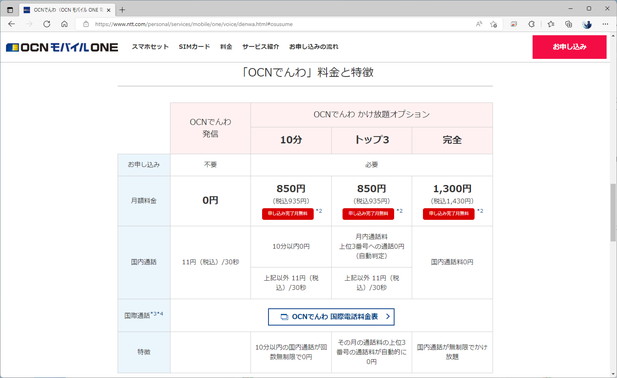
Task: Select the 完全 column header
Action: (452, 140)
